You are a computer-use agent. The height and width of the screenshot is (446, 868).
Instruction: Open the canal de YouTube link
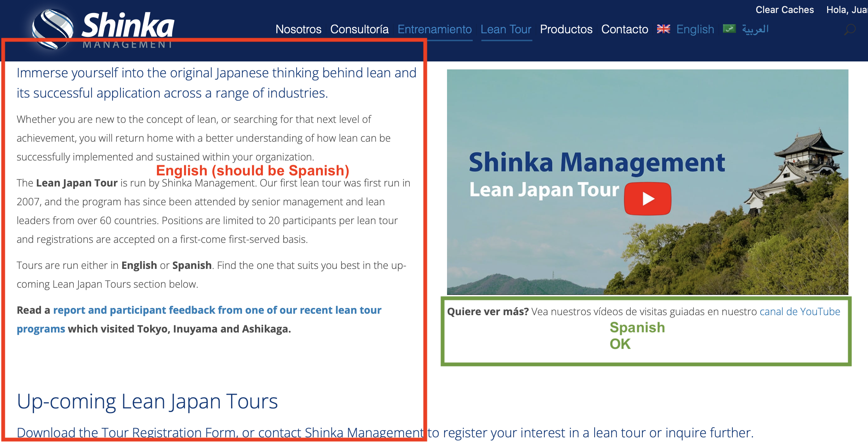(x=800, y=312)
